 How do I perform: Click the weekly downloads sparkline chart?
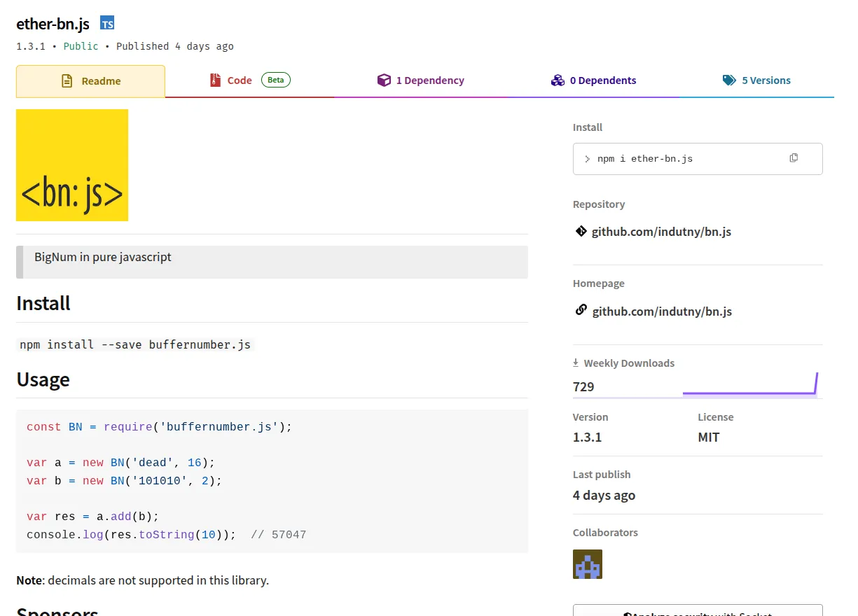tap(750, 384)
